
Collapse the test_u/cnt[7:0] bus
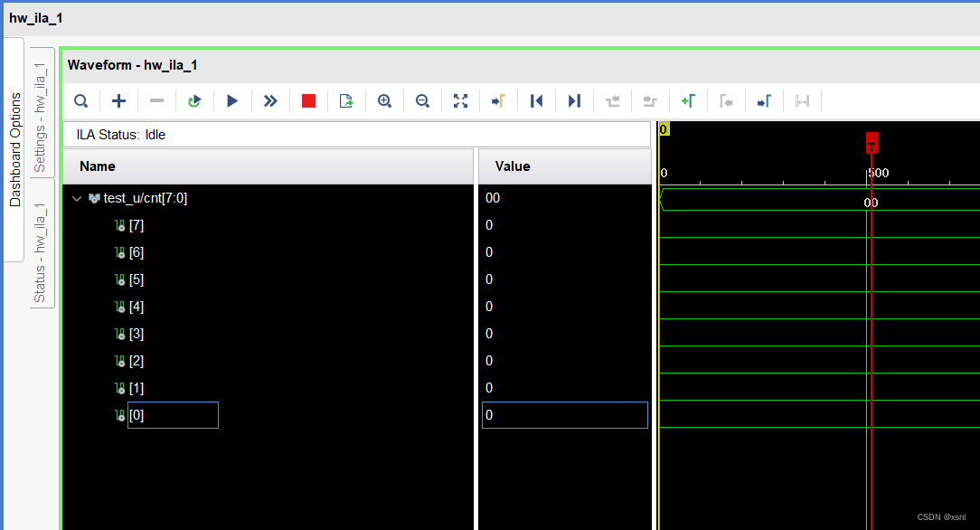tap(77, 198)
